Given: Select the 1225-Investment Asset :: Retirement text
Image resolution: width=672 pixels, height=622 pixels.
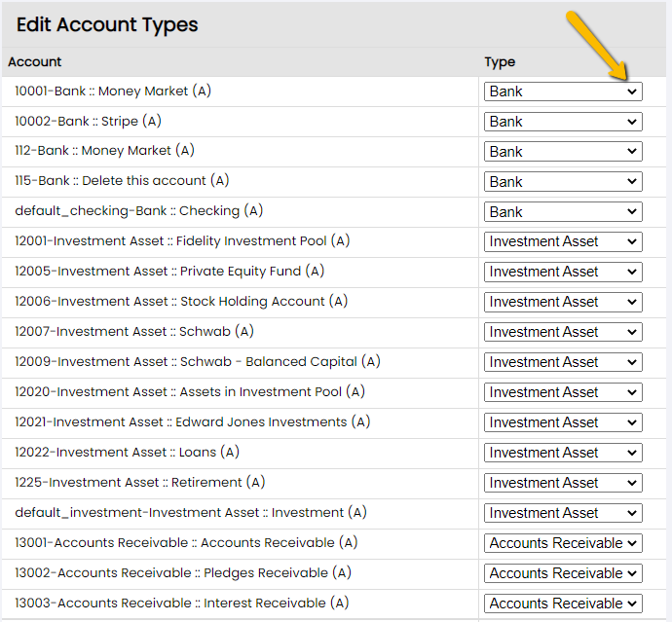Looking at the screenshot, I should click(x=139, y=483).
